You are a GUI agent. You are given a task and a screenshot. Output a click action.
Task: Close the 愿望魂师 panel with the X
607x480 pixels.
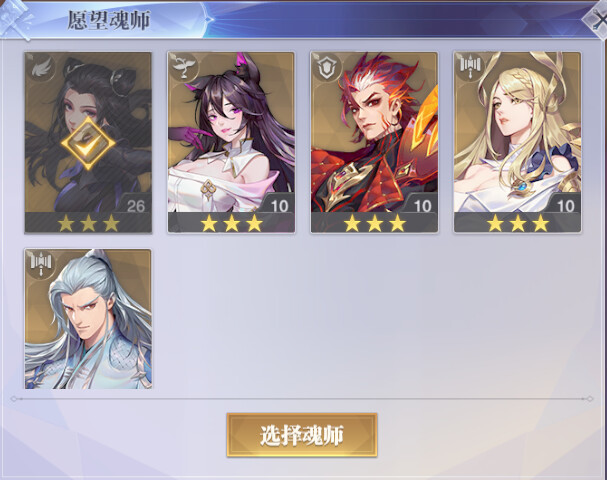coord(597,20)
